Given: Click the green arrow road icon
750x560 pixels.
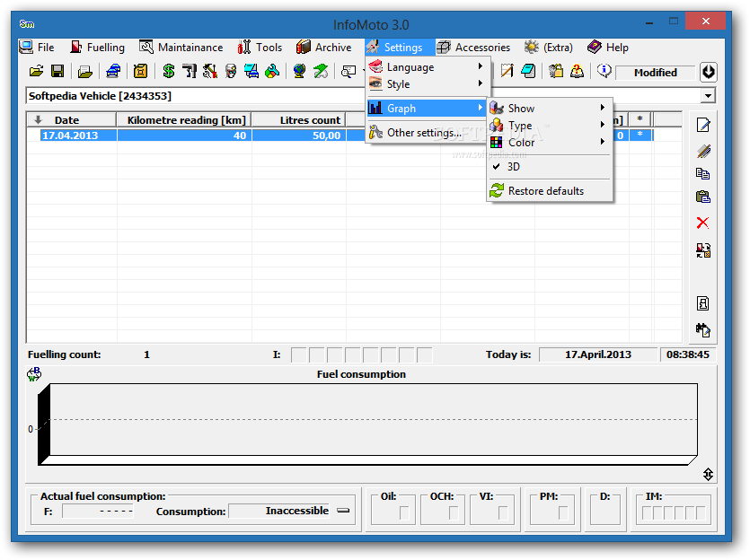Looking at the screenshot, I should click(321, 72).
